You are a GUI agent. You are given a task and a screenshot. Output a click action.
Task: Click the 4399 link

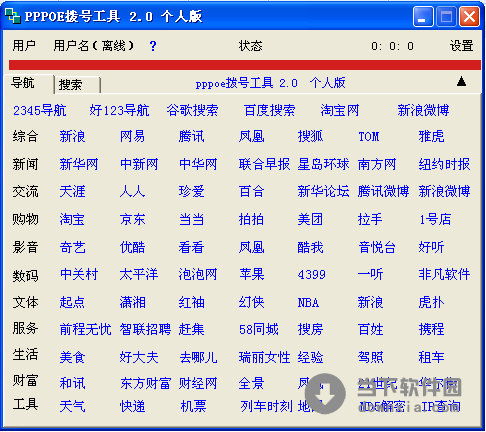tap(312, 275)
